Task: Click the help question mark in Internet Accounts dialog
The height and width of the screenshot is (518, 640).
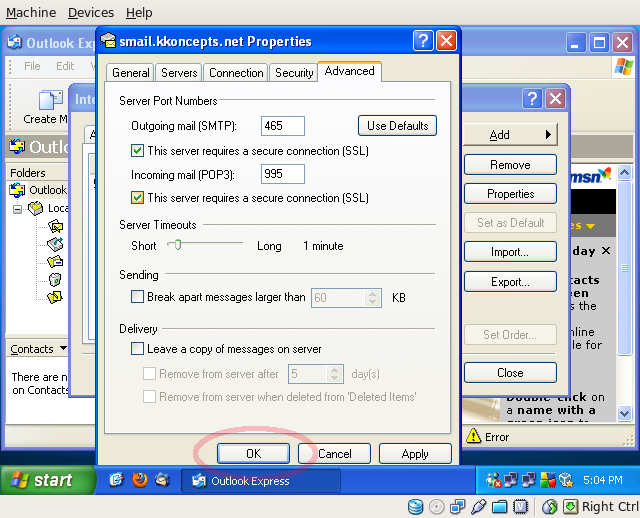Action: (532, 99)
